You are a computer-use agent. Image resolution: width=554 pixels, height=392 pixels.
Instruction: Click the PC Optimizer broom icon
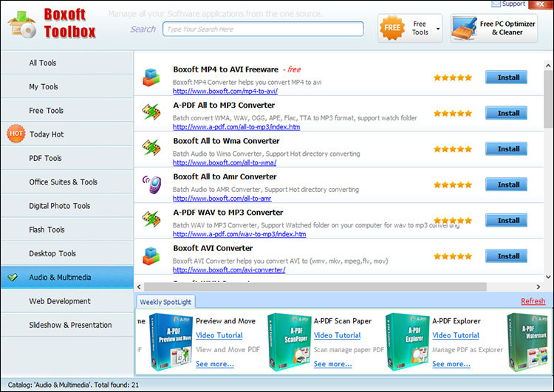pos(465,29)
